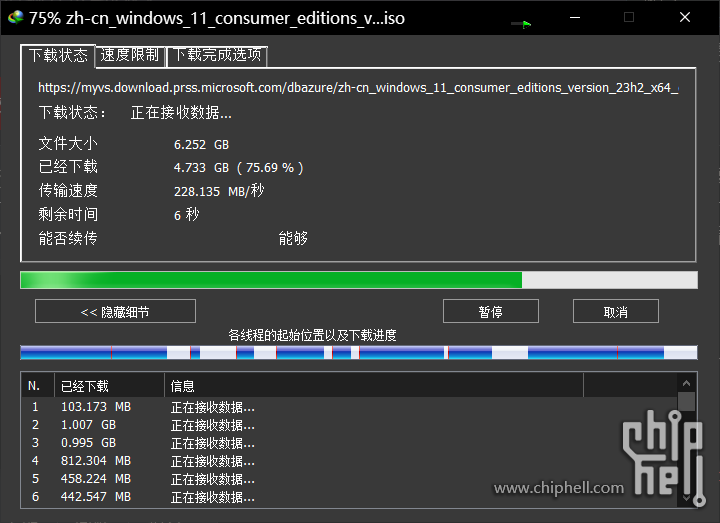Click the << 隐藏细节 button
720x523 pixels.
tap(115, 311)
